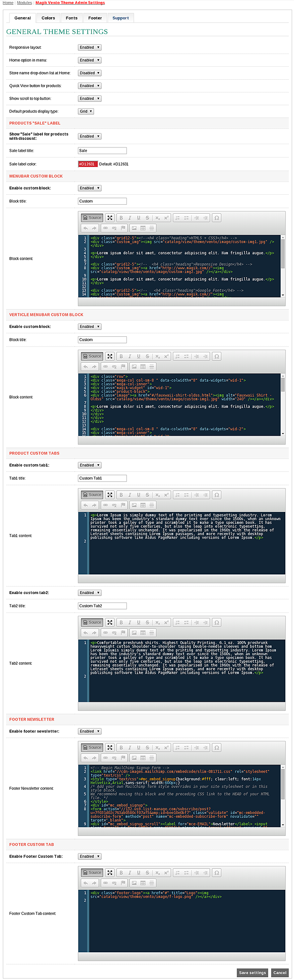Screen dimensions: 294x980
Task: Decrease indent in Footer Custom Tab editor
Action: 196,873
